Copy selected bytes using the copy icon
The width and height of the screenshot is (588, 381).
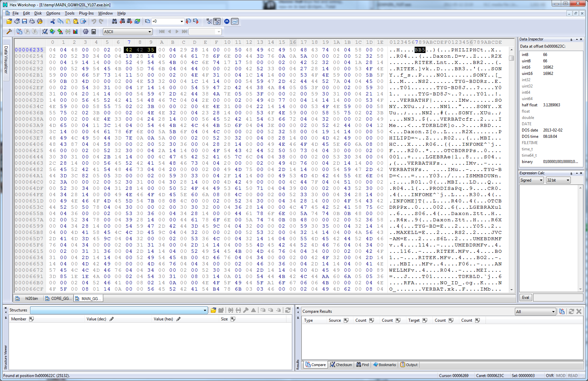(x=61, y=21)
